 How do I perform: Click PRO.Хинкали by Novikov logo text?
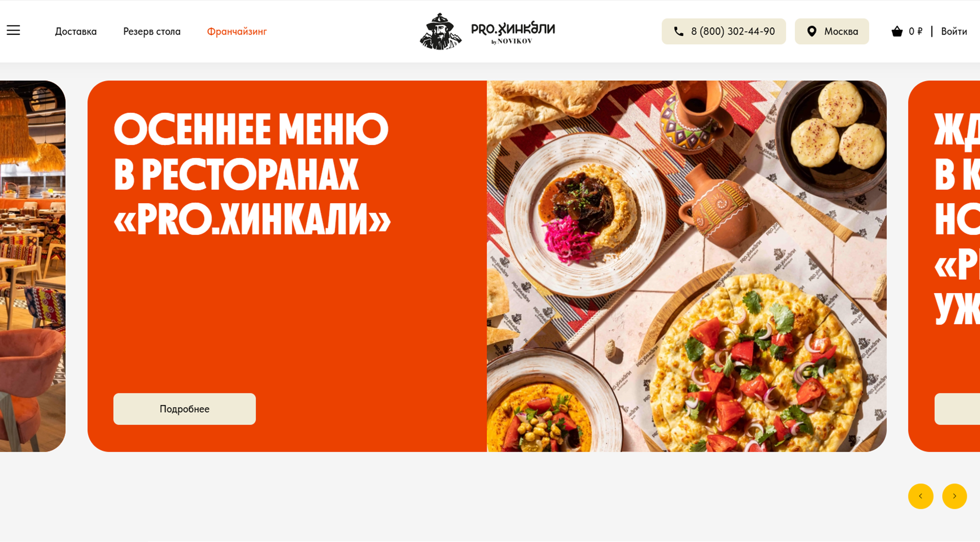(x=513, y=33)
